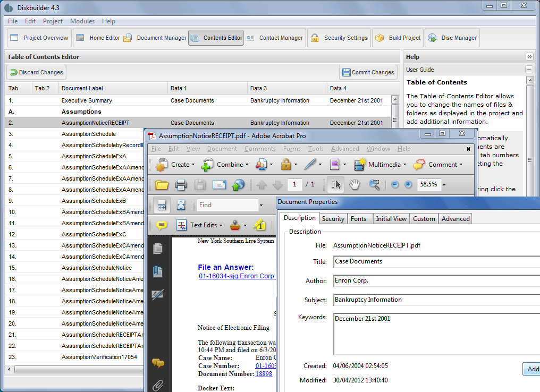Open the Comments panel icon in sidebar
540x392 pixels.
pos(158,363)
